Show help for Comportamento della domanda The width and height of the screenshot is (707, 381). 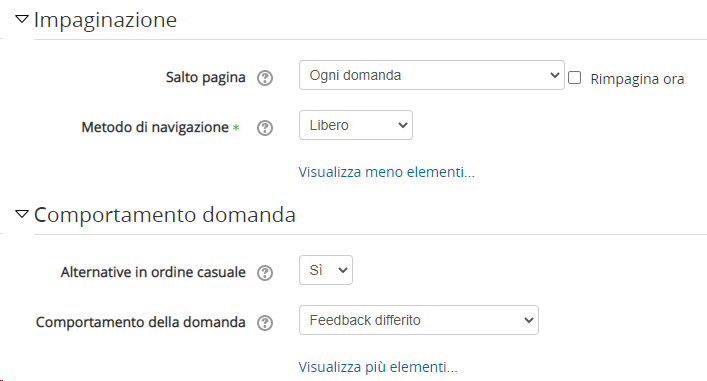[x=265, y=323]
